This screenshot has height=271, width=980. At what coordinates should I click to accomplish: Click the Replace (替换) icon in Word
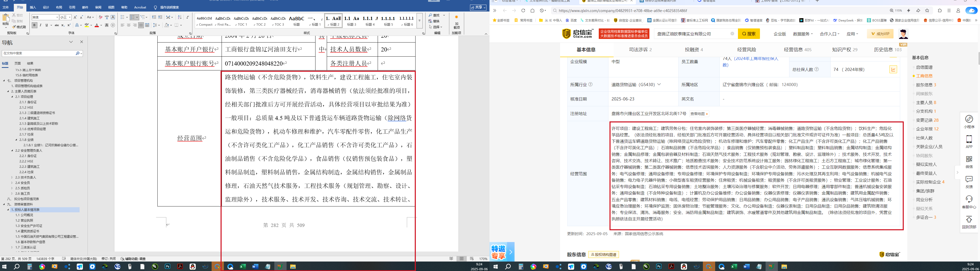tap(434, 21)
